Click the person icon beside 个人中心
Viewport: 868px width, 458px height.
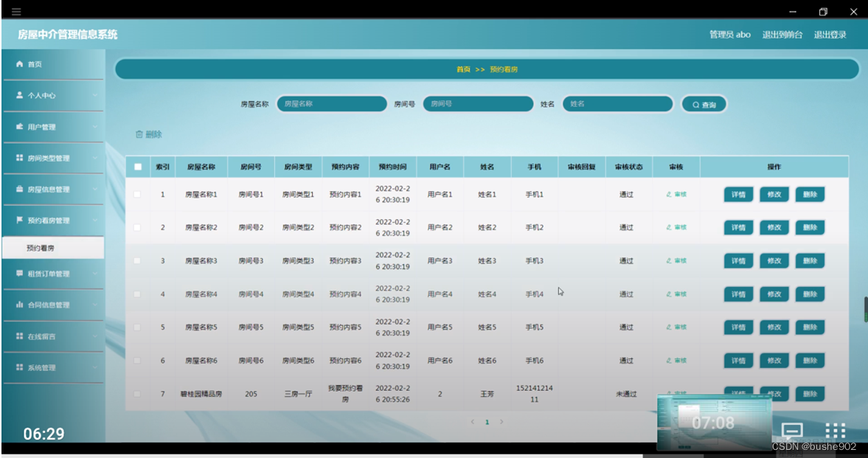pos(20,95)
